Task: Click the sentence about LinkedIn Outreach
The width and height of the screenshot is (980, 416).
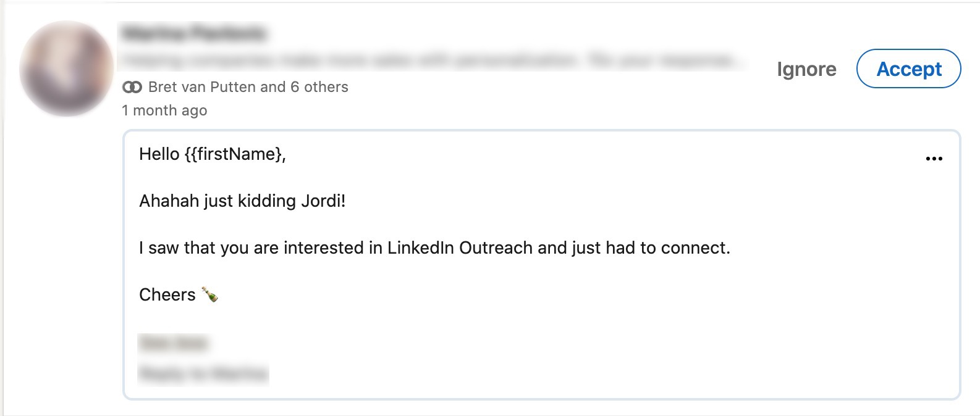Action: click(x=434, y=248)
